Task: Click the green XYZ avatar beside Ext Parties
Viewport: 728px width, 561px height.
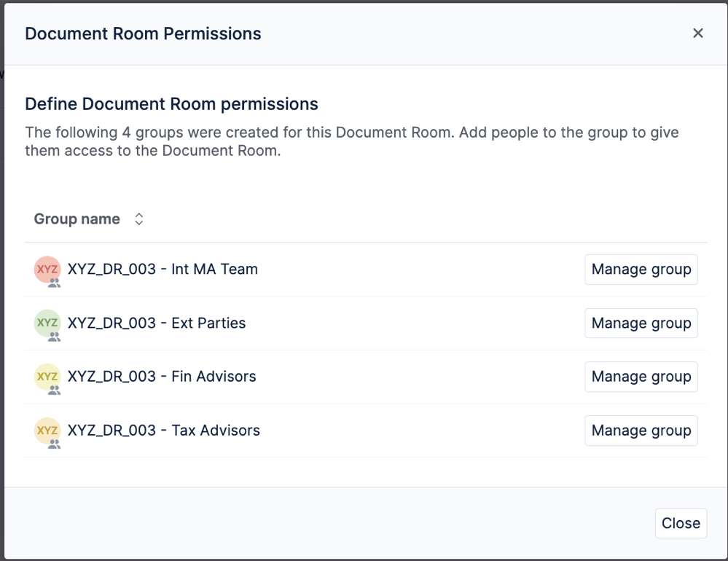Action: pos(47,324)
